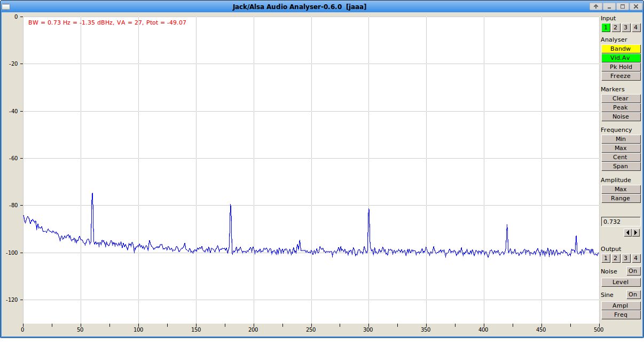Select Frequency Min setting

click(621, 139)
